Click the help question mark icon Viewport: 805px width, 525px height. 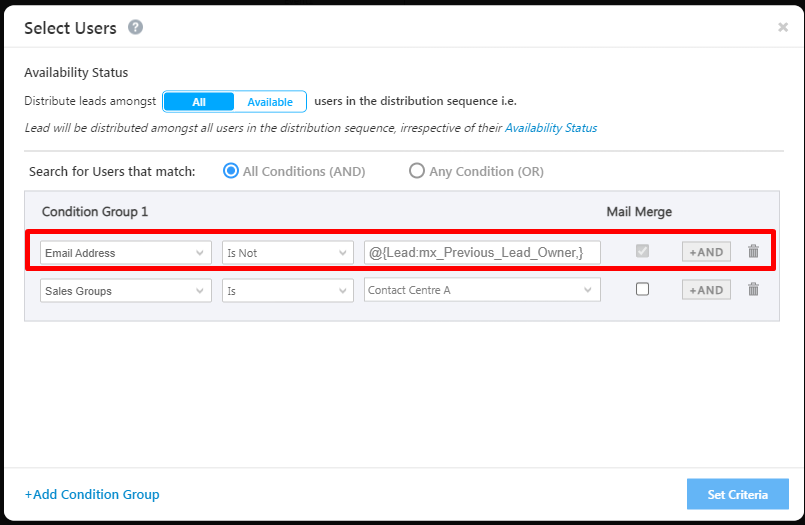click(x=135, y=27)
